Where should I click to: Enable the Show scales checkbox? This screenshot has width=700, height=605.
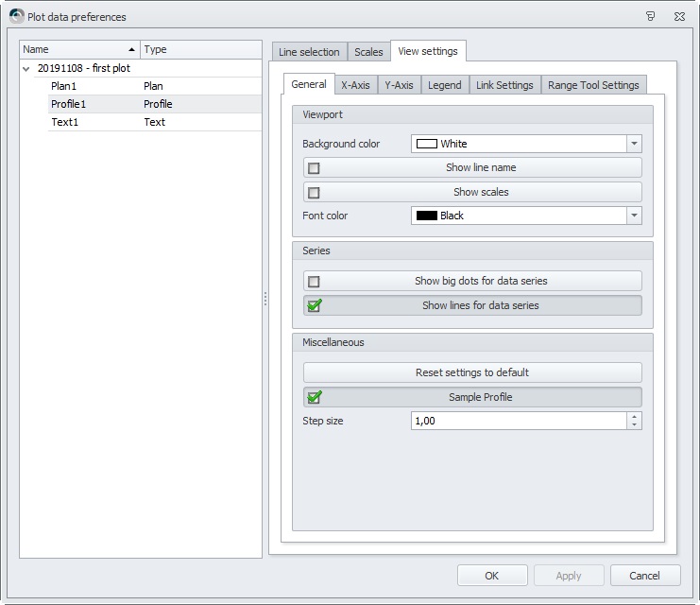click(314, 193)
